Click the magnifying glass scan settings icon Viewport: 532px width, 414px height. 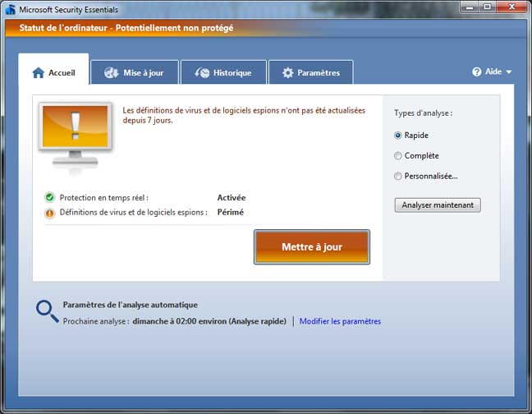[47, 311]
